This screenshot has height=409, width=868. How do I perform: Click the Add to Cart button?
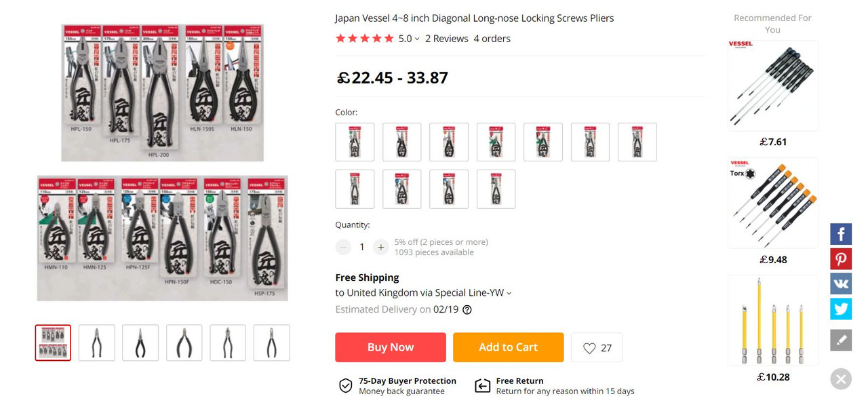pyautogui.click(x=508, y=347)
